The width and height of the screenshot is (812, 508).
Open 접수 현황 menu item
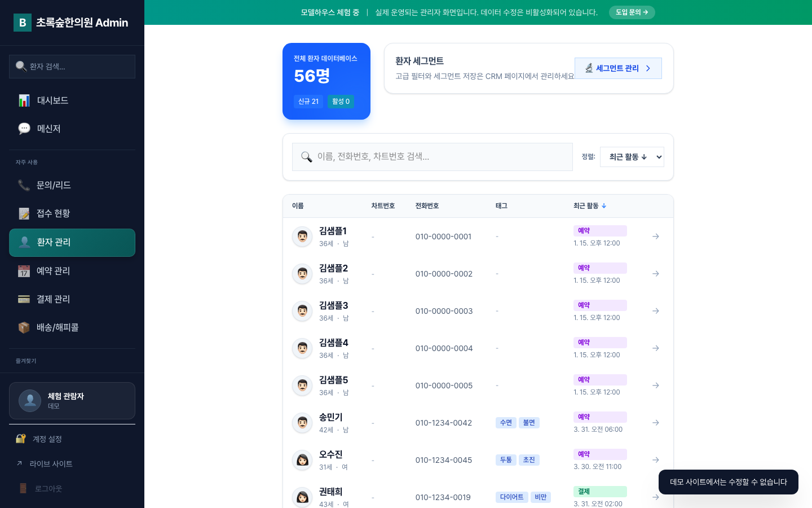72,213
